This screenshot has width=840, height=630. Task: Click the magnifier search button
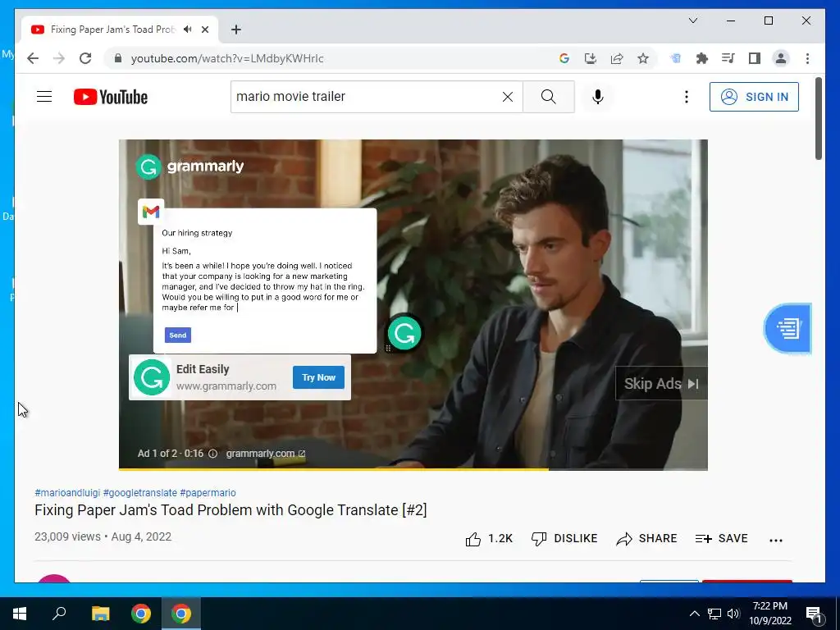[x=548, y=97]
